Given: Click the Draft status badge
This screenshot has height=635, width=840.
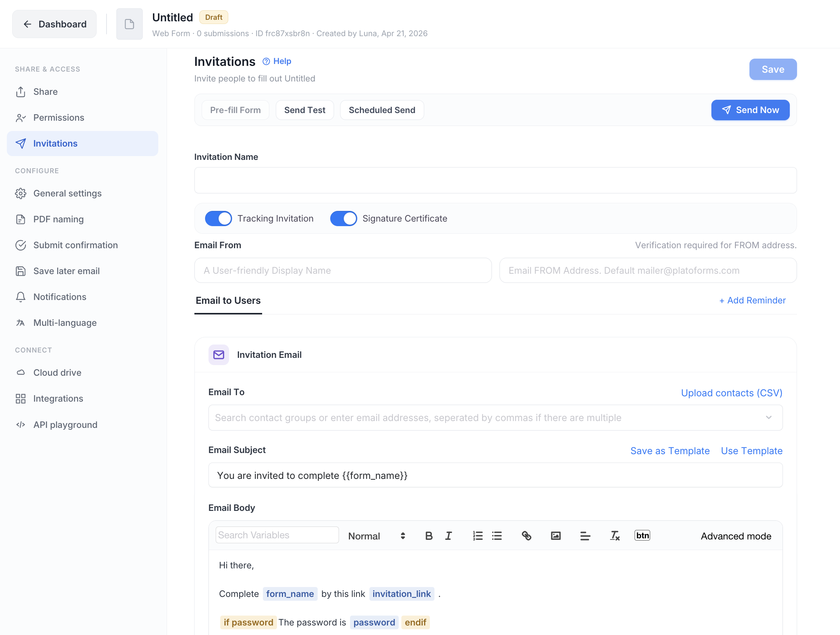Looking at the screenshot, I should click(213, 17).
